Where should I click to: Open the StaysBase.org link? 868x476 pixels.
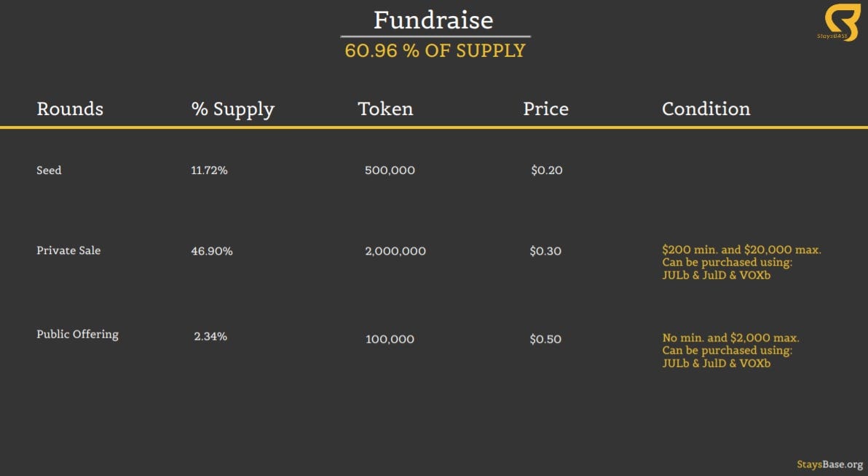coord(830,464)
